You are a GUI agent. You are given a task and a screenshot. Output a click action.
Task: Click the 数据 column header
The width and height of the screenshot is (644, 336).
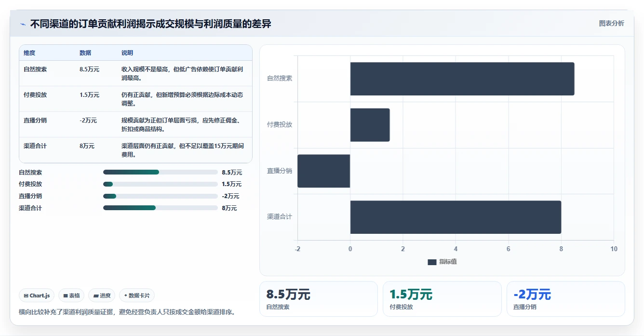pyautogui.click(x=85, y=53)
